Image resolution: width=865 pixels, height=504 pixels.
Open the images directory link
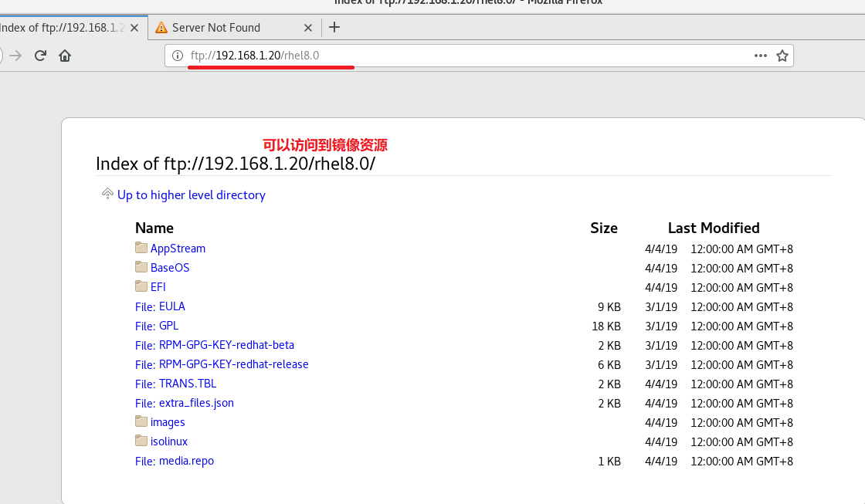168,422
